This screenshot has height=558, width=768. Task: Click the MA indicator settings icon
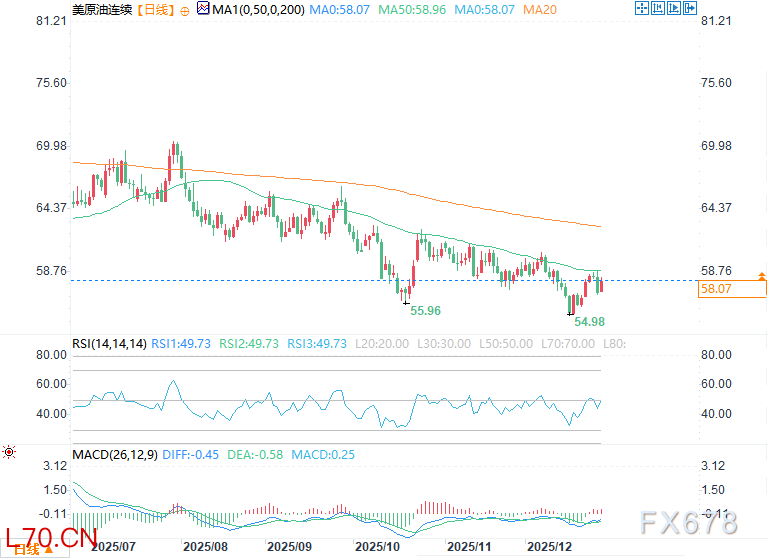coord(203,10)
